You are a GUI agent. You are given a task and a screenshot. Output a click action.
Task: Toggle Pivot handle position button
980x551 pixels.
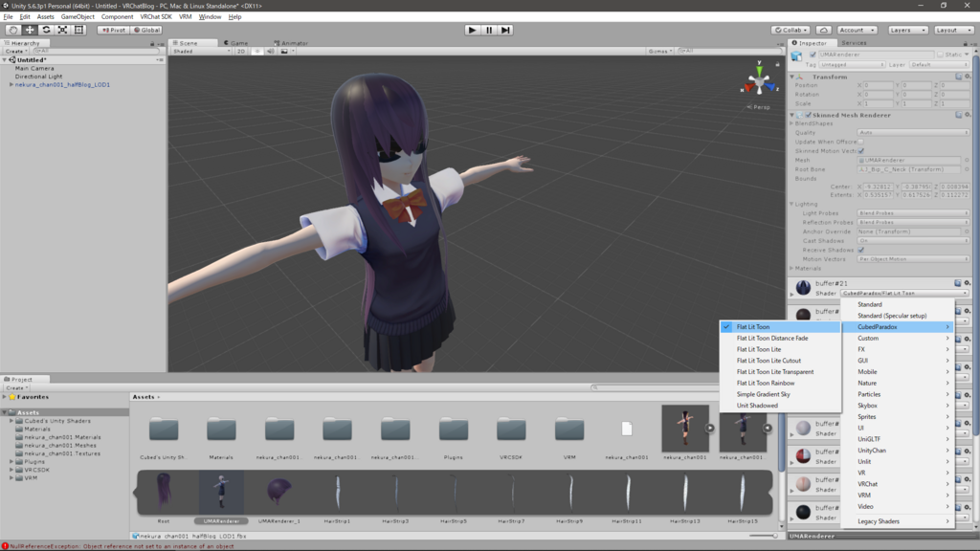[114, 30]
